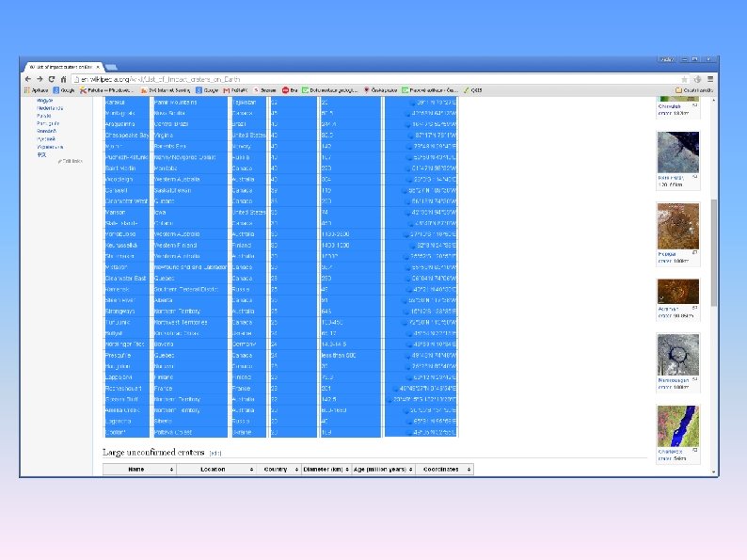Click scrollbar up arrow at top right
747x560 pixels.
[714, 101]
